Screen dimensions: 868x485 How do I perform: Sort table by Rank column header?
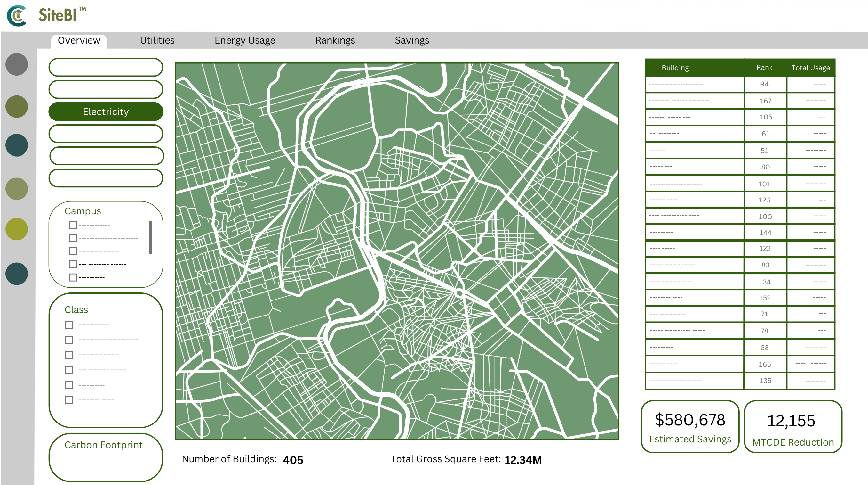point(764,68)
